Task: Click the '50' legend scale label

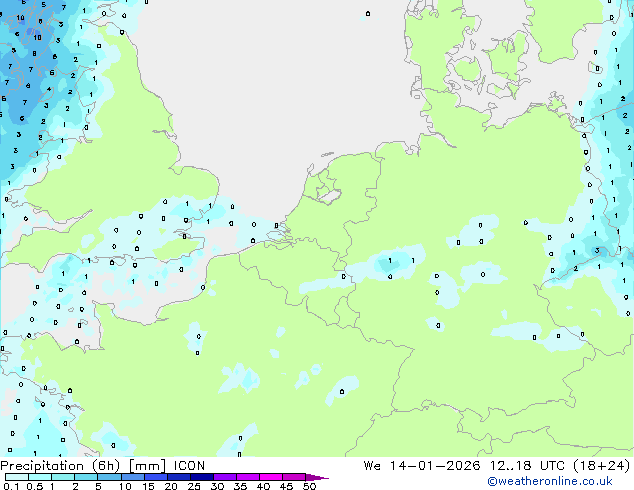Action: coord(309,486)
